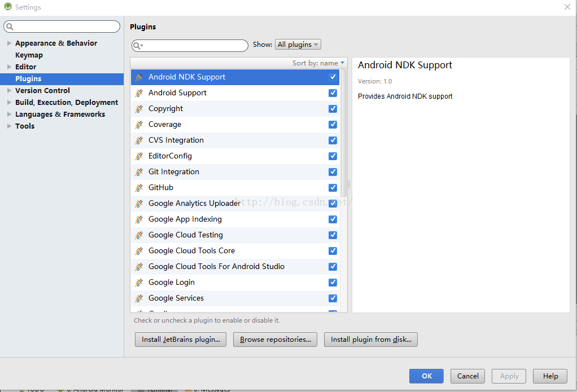
Task: Select Google App Indexing plugin row
Action: tap(235, 219)
